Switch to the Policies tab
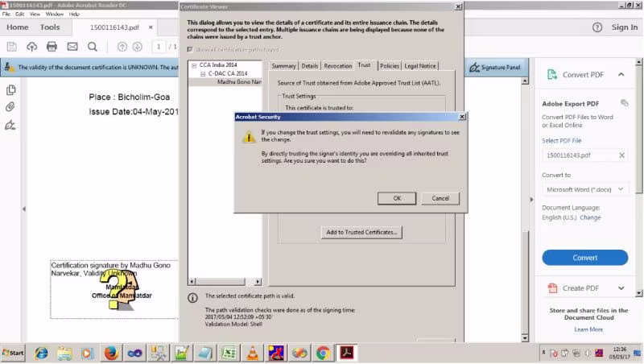 (390, 66)
